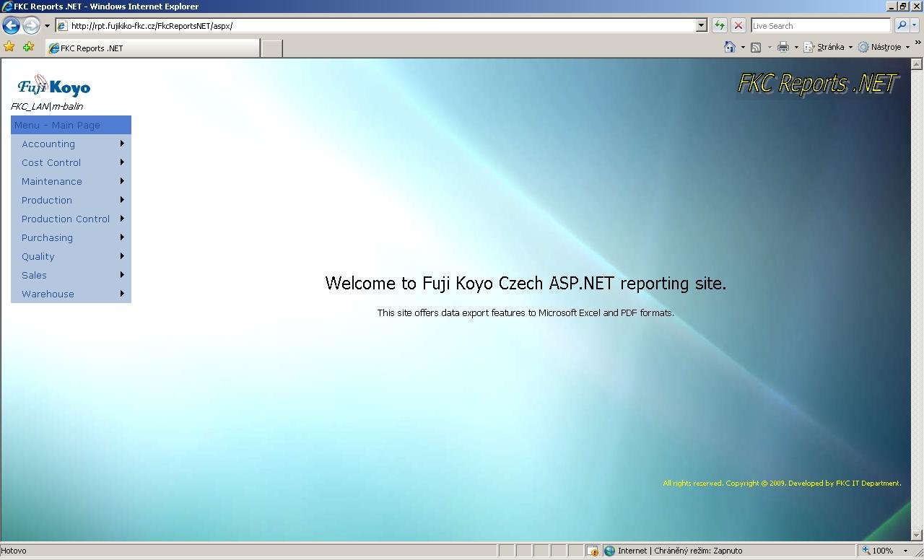Open the Maintenance menu item
The width and height of the screenshot is (924, 560).
point(71,181)
